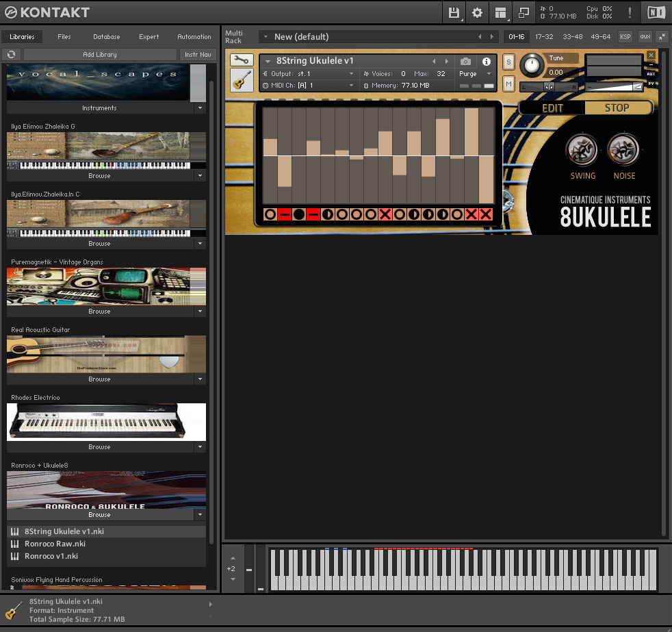Select rack page 01-16
The image size is (672, 632).
tap(517, 37)
